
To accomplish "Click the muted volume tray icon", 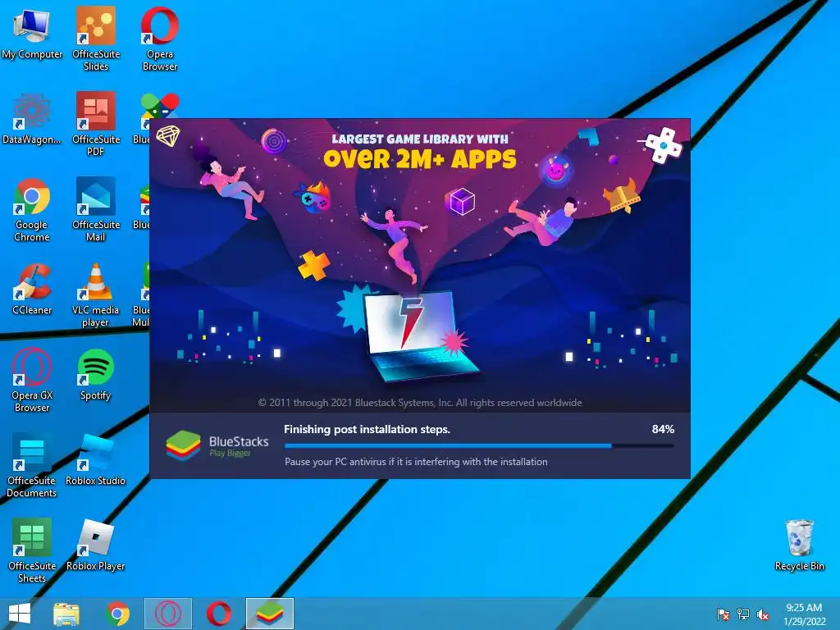I will point(763,614).
